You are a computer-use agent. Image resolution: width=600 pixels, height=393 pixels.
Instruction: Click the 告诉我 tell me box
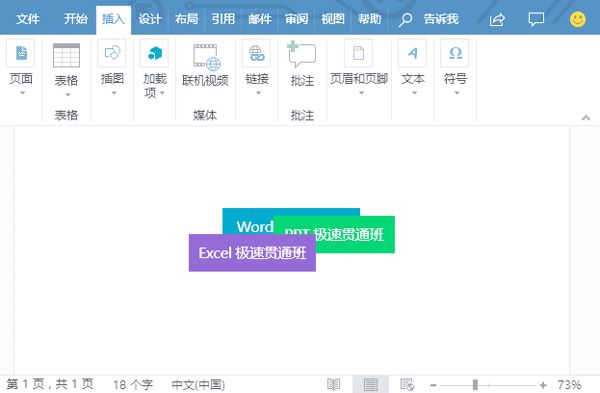(x=441, y=19)
